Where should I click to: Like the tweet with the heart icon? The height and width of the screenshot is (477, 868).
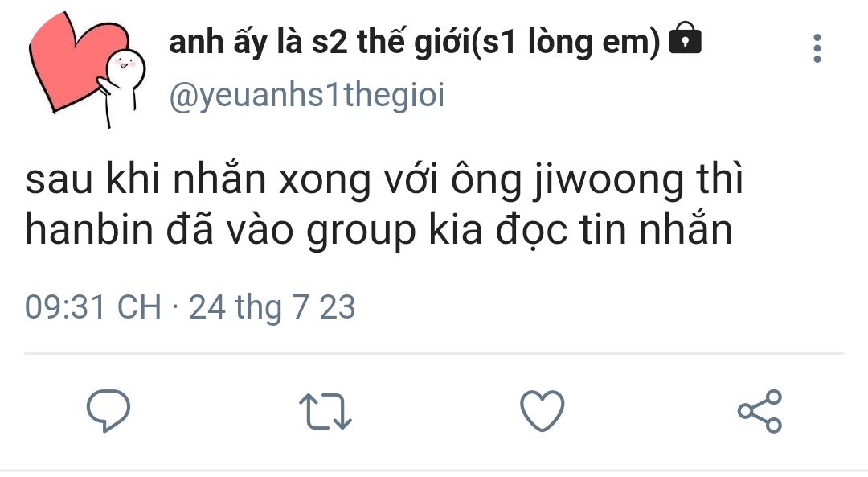click(x=542, y=410)
